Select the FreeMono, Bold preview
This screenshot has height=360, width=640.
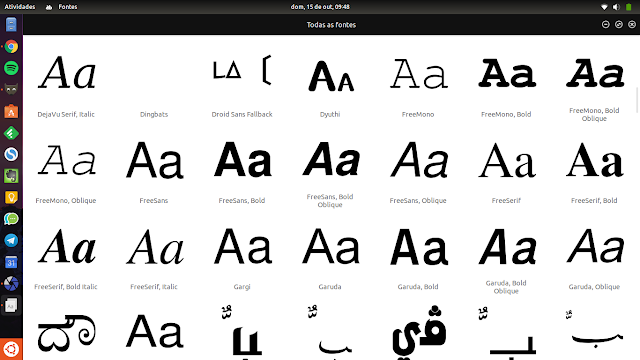coord(507,73)
